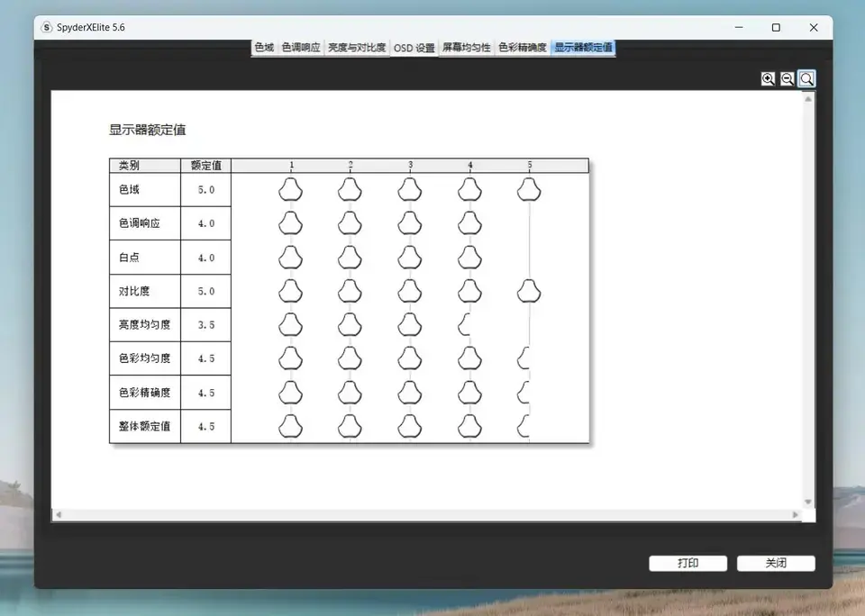Click the zoom in magnifier icon
The height and width of the screenshot is (616, 865).
(768, 79)
